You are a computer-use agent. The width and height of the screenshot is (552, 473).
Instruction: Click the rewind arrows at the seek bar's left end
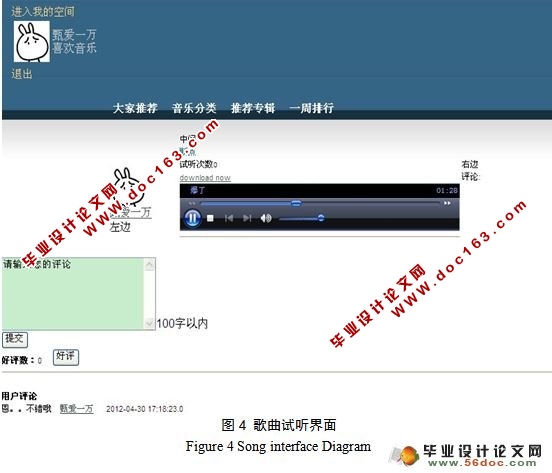[x=192, y=203]
